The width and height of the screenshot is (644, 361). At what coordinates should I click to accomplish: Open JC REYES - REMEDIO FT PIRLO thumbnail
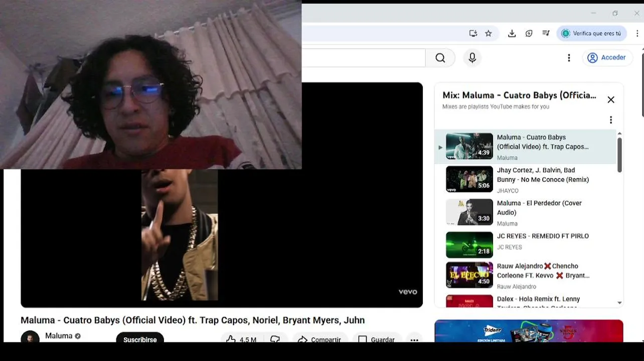pyautogui.click(x=469, y=245)
